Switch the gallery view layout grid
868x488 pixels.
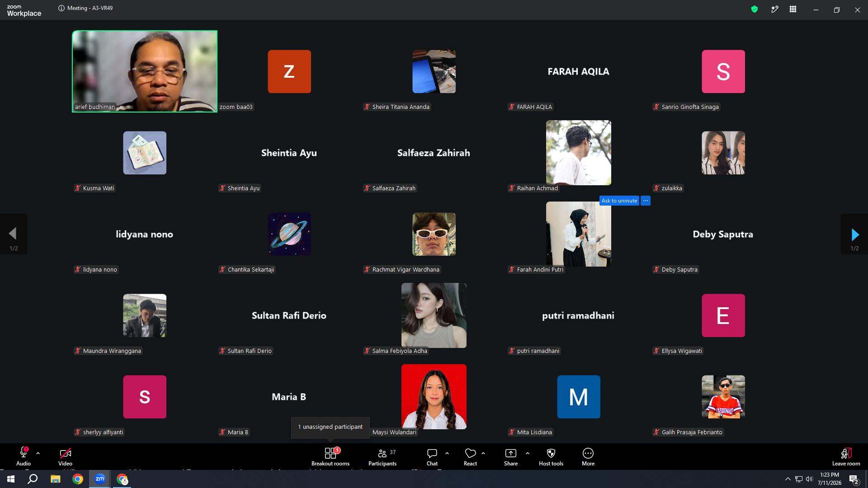(x=793, y=9)
